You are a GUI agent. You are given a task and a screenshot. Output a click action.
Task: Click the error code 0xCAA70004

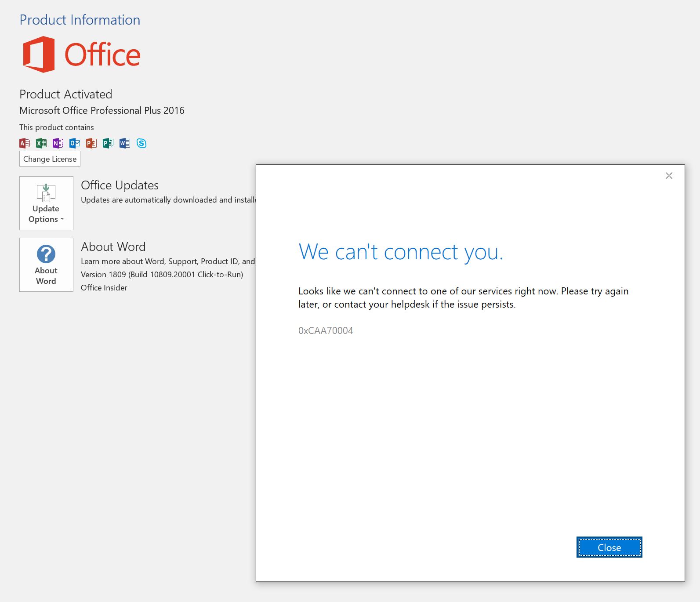click(326, 330)
